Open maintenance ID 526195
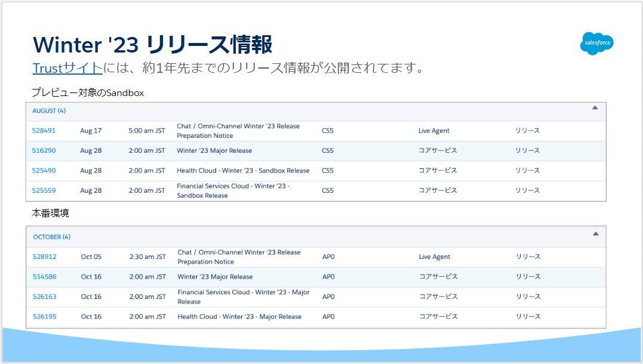This screenshot has width=643, height=364. pyautogui.click(x=44, y=316)
